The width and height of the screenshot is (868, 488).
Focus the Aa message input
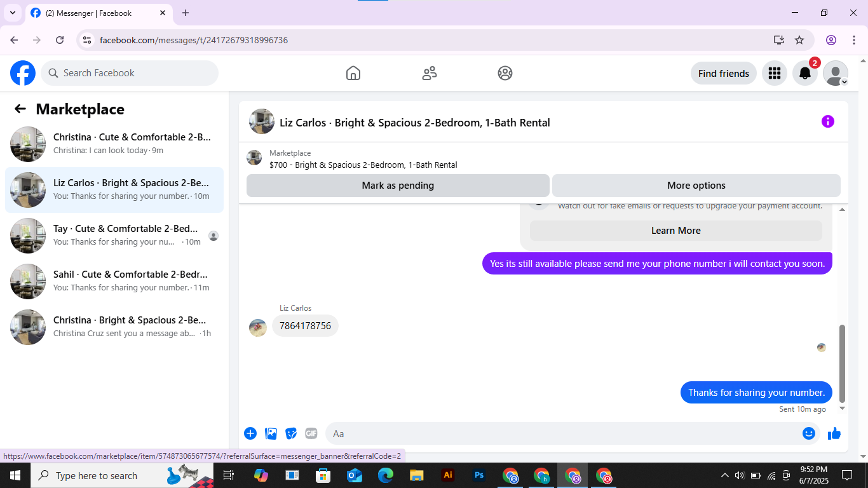coord(564,433)
